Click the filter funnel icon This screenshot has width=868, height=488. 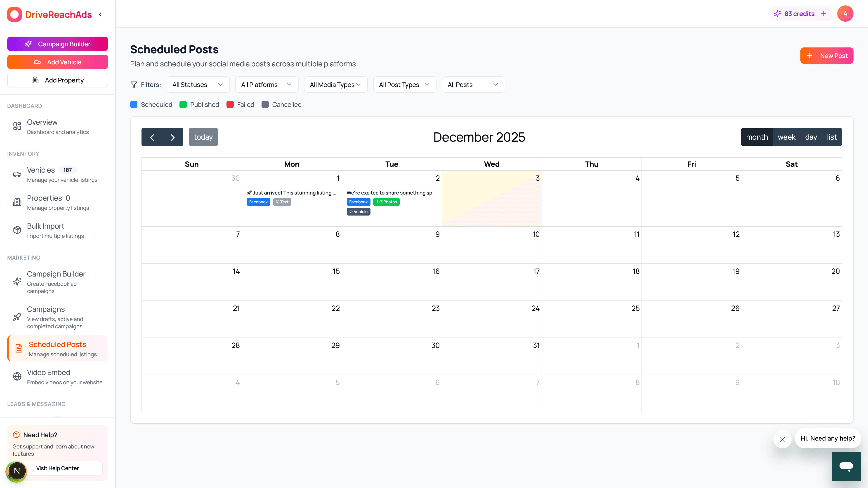pyautogui.click(x=134, y=84)
